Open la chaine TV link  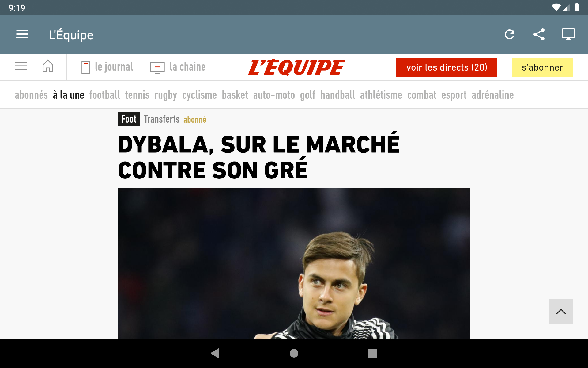pos(178,67)
